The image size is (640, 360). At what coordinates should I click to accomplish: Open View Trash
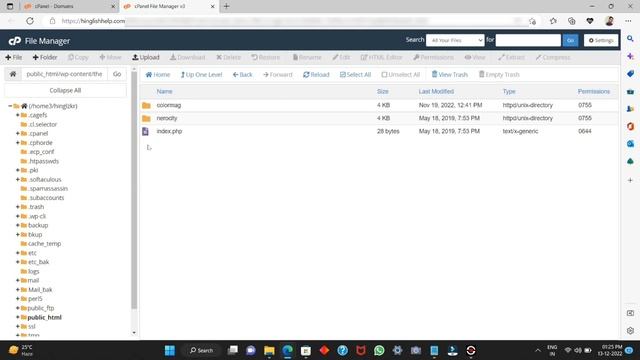(450, 75)
